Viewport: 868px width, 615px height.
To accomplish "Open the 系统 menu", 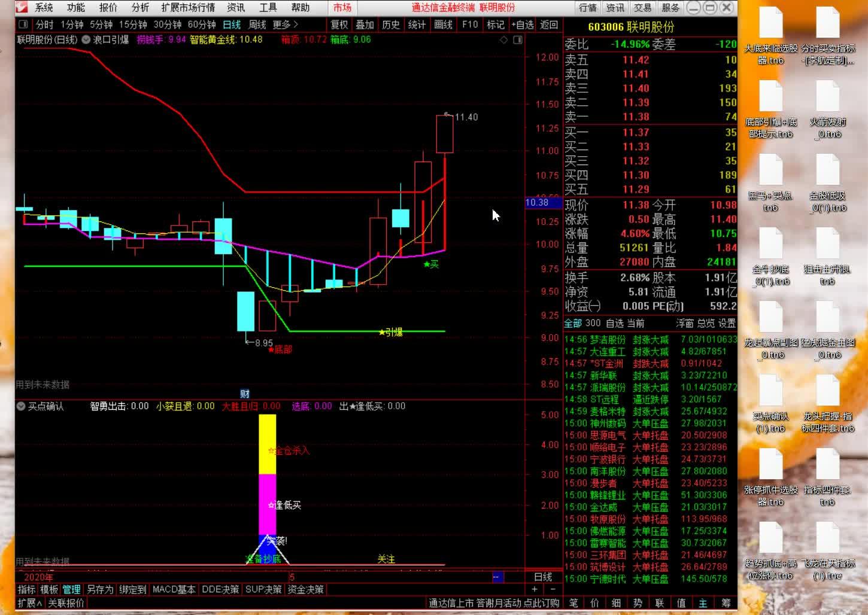I will pyautogui.click(x=44, y=8).
